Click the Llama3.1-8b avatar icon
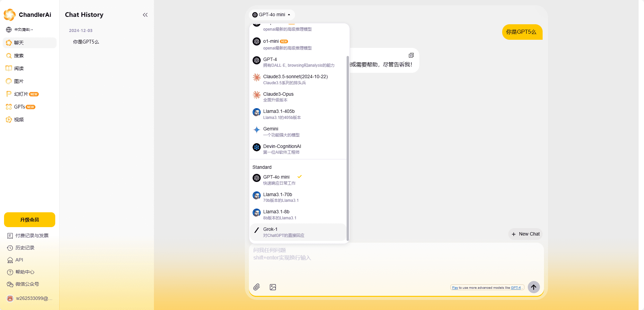 tap(257, 213)
